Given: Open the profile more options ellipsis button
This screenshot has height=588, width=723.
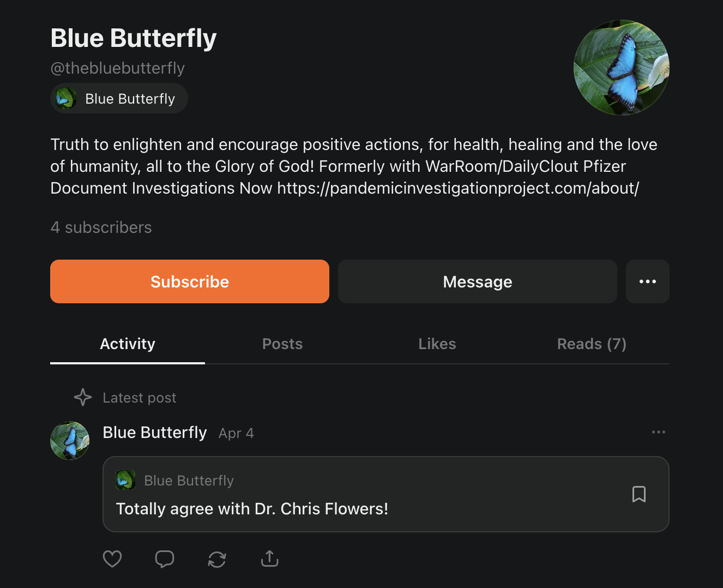Looking at the screenshot, I should (x=647, y=281).
